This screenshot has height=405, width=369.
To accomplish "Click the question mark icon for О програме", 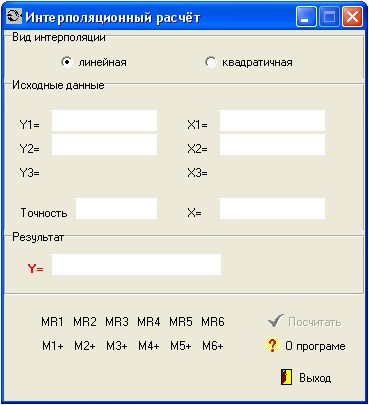I will 272,345.
